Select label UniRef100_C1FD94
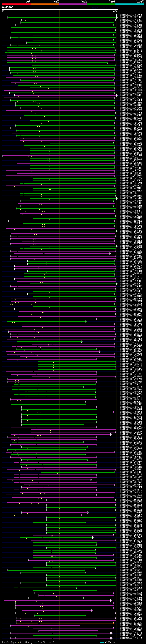 click(x=131, y=311)
